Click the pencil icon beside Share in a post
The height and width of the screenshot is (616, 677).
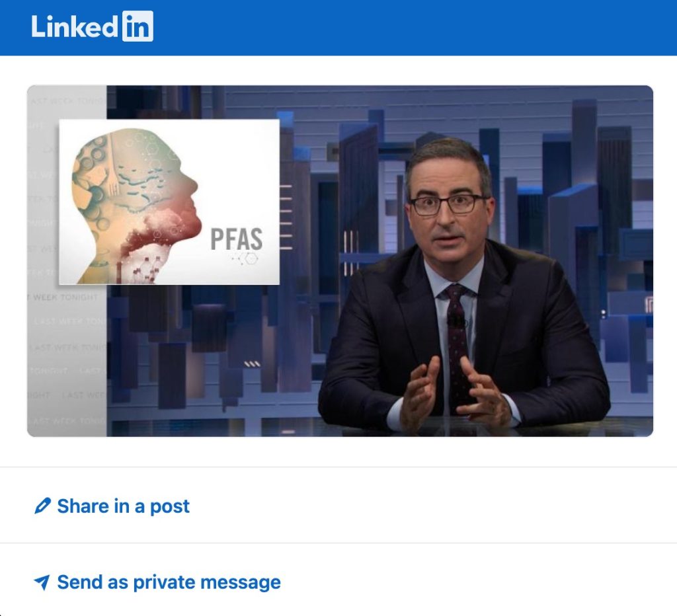click(x=42, y=506)
